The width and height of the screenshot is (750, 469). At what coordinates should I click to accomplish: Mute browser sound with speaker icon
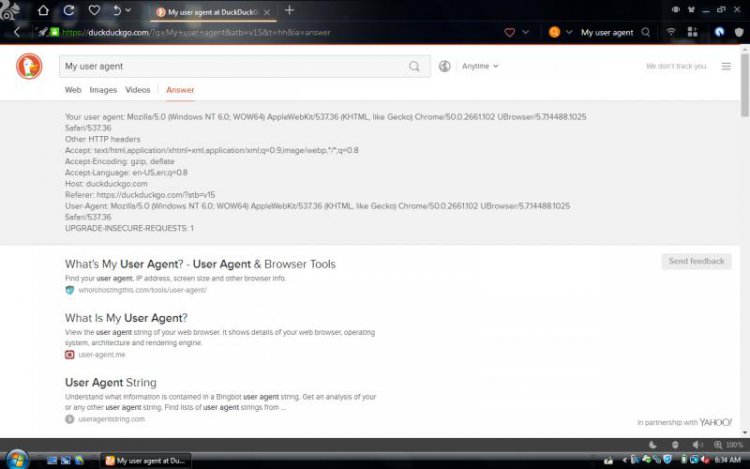coord(698,445)
